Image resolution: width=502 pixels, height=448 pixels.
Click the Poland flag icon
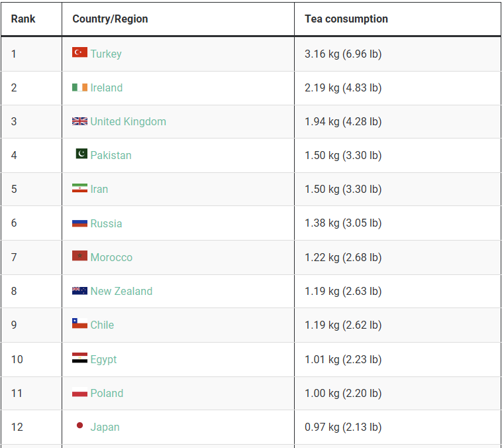79,392
